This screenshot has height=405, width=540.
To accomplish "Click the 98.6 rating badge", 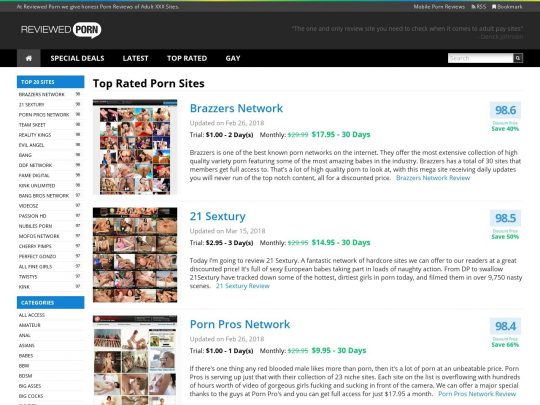I will coord(505,110).
